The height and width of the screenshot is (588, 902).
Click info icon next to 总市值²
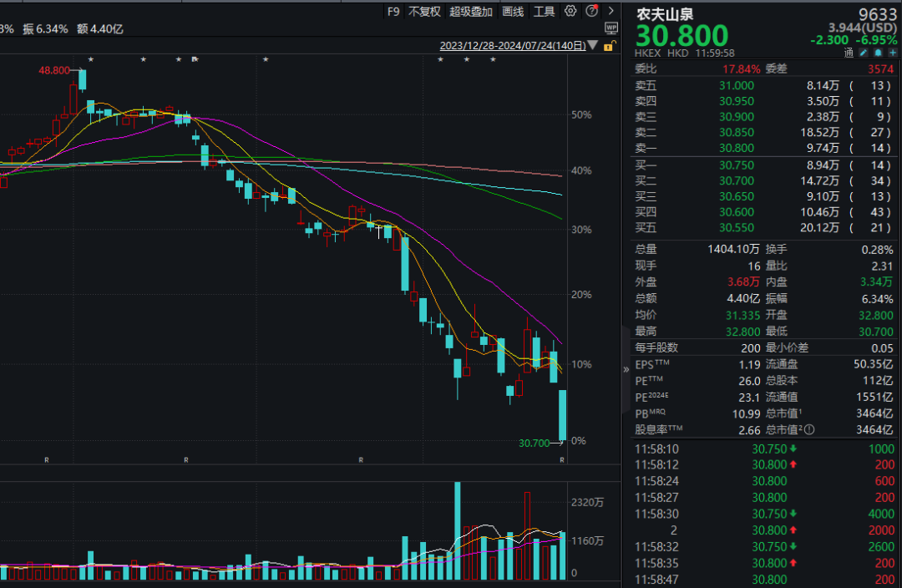click(808, 430)
